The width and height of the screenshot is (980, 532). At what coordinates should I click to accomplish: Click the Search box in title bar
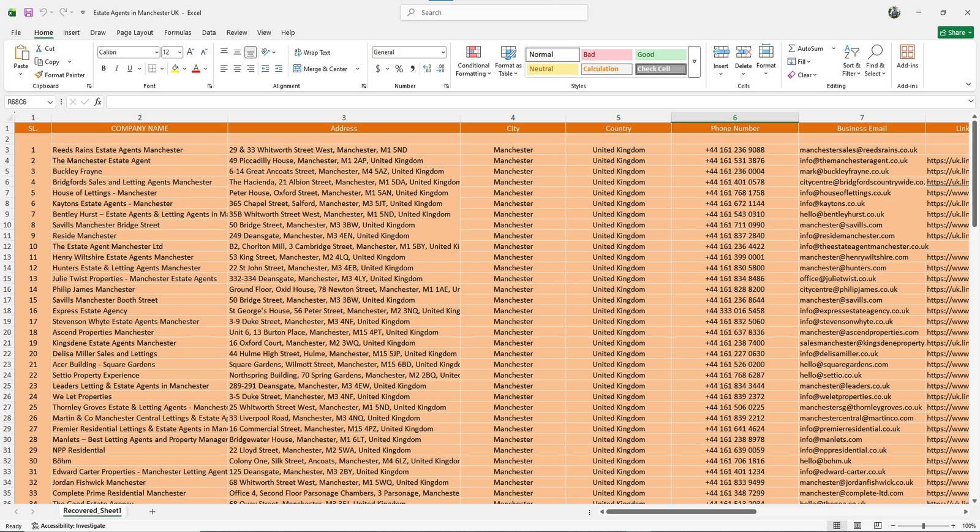click(494, 12)
